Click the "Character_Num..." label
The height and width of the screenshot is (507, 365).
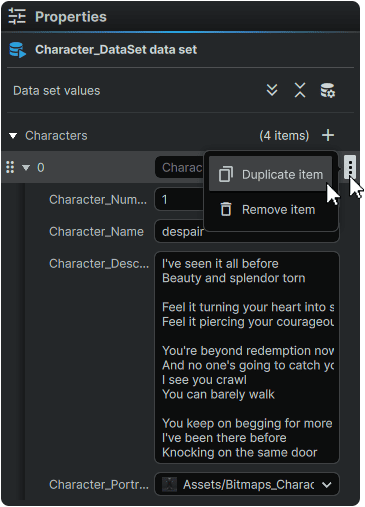[98, 200]
